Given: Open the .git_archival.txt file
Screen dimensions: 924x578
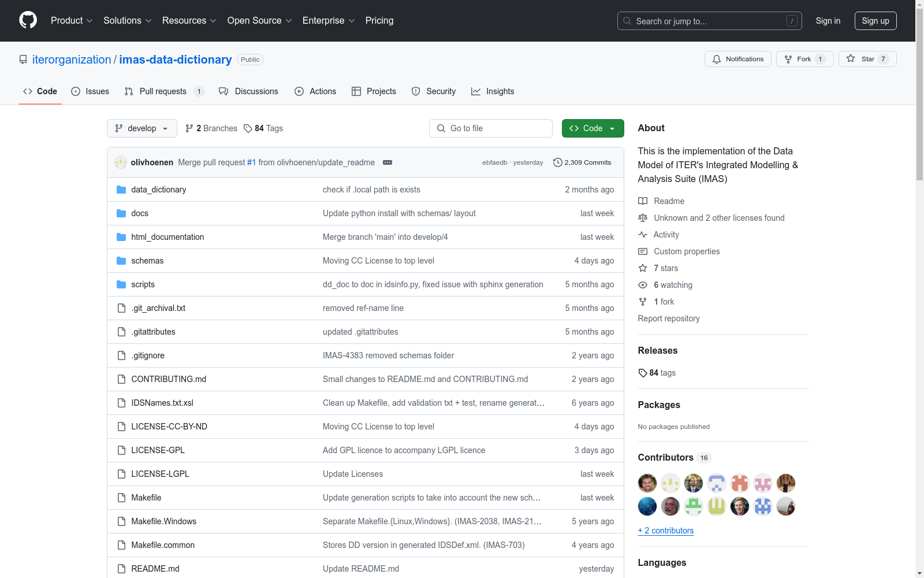Looking at the screenshot, I should click(158, 308).
